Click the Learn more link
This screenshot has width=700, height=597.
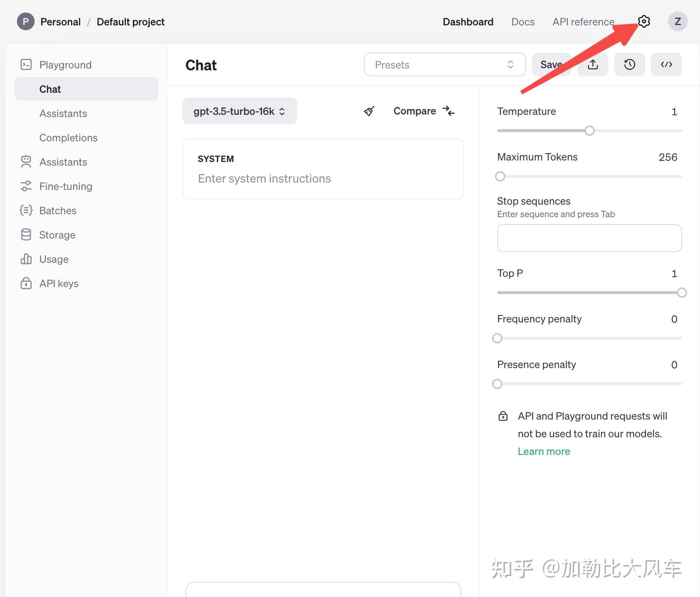(543, 451)
